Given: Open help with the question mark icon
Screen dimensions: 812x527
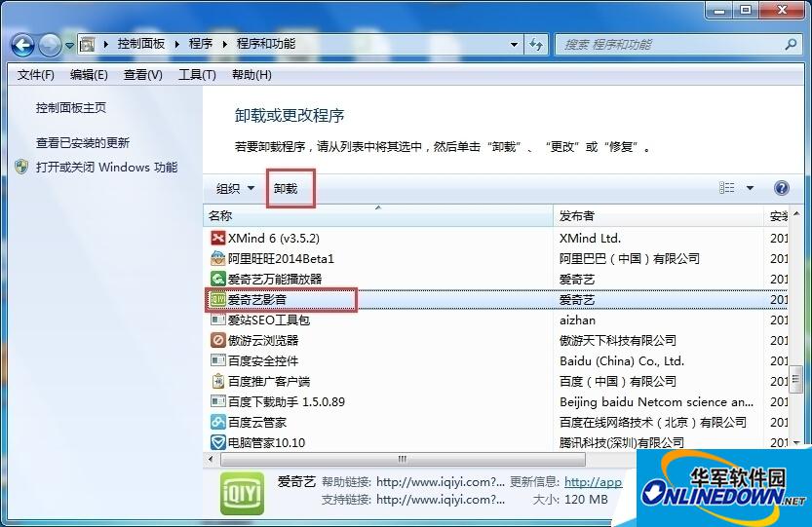Looking at the screenshot, I should click(781, 188).
